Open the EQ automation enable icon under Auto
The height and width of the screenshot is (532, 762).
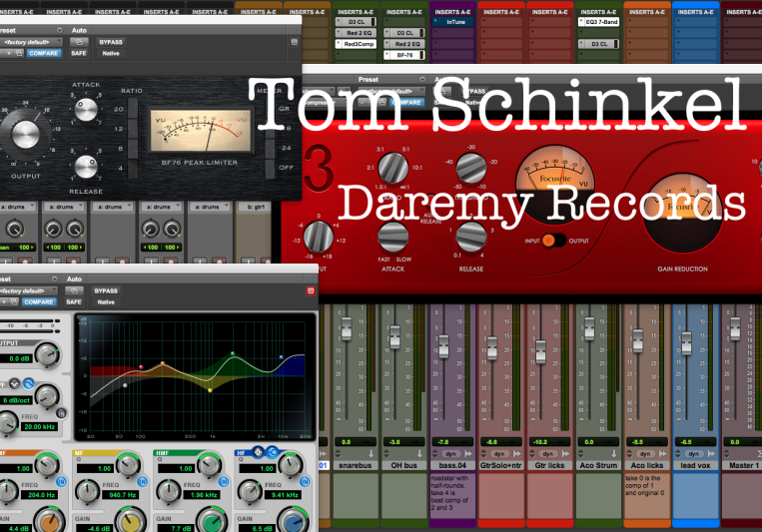74,291
